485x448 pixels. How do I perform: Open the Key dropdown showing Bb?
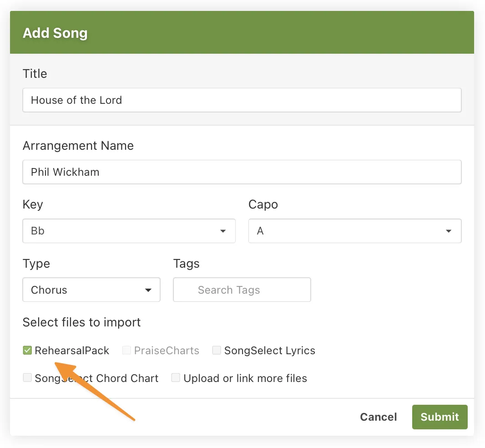(129, 231)
